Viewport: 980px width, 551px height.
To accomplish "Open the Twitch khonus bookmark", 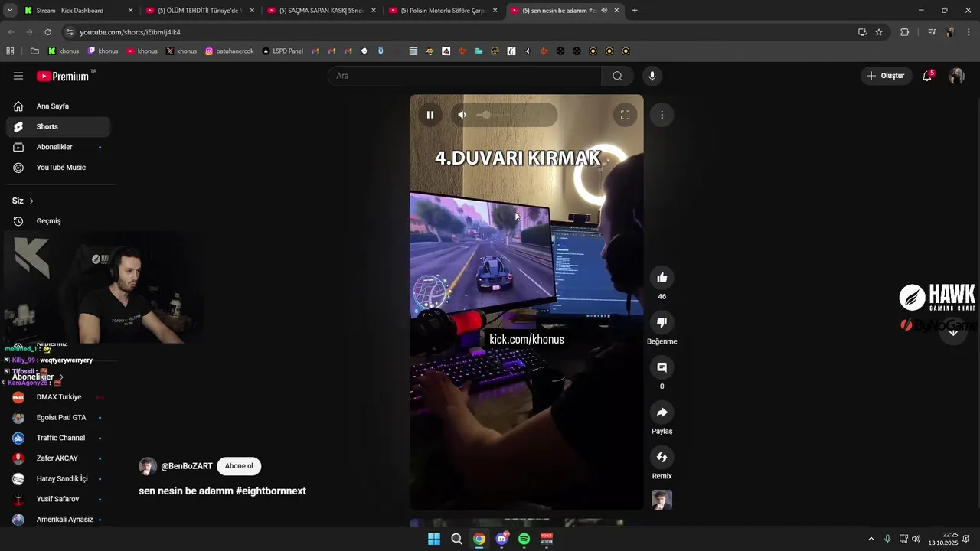I will pyautogui.click(x=103, y=51).
